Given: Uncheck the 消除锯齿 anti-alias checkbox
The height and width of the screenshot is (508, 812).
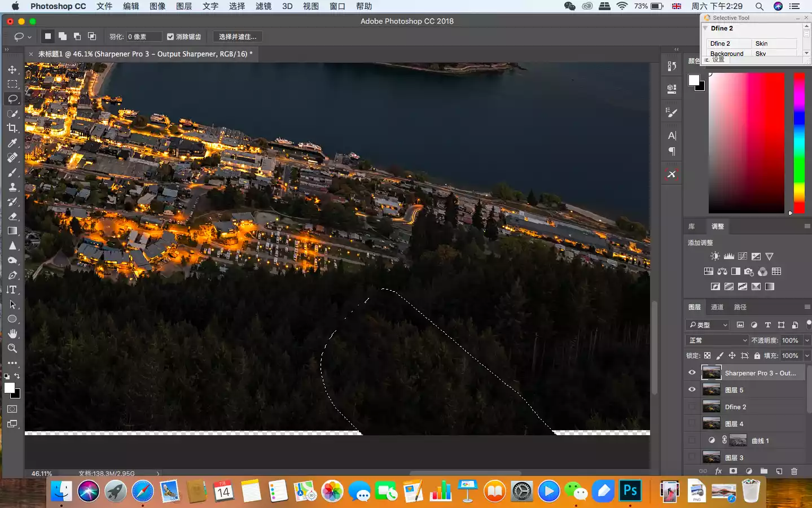Looking at the screenshot, I should [x=170, y=37].
